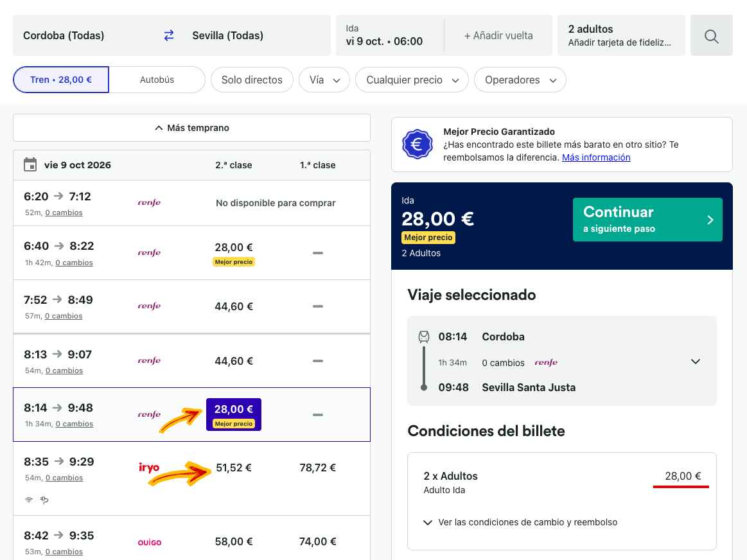Click the renfe logo on the 6:40 row
This screenshot has width=747, height=560.
pyautogui.click(x=149, y=252)
